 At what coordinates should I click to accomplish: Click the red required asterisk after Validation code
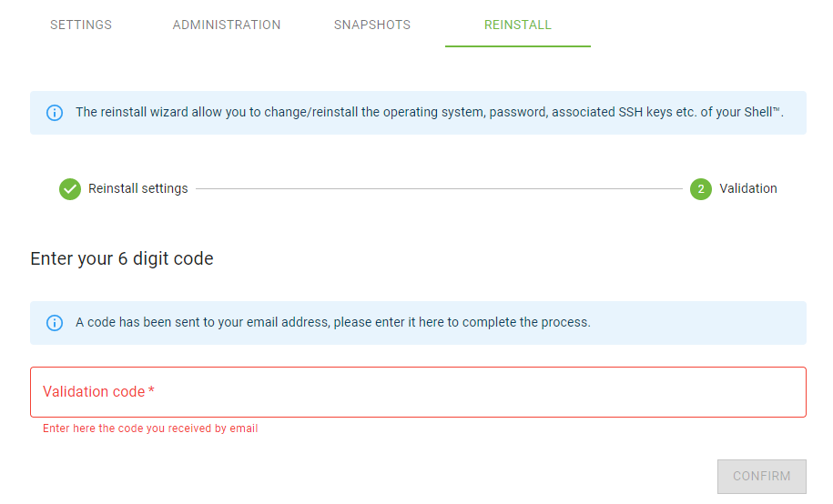152,391
